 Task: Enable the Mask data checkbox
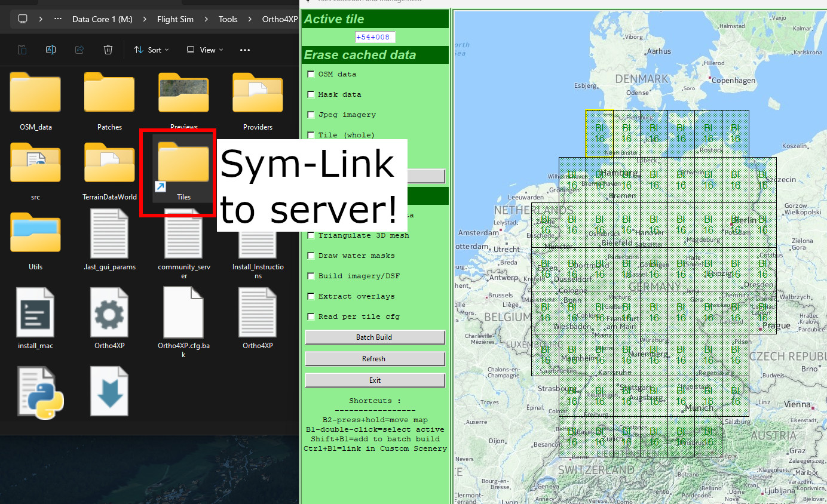[x=311, y=94]
